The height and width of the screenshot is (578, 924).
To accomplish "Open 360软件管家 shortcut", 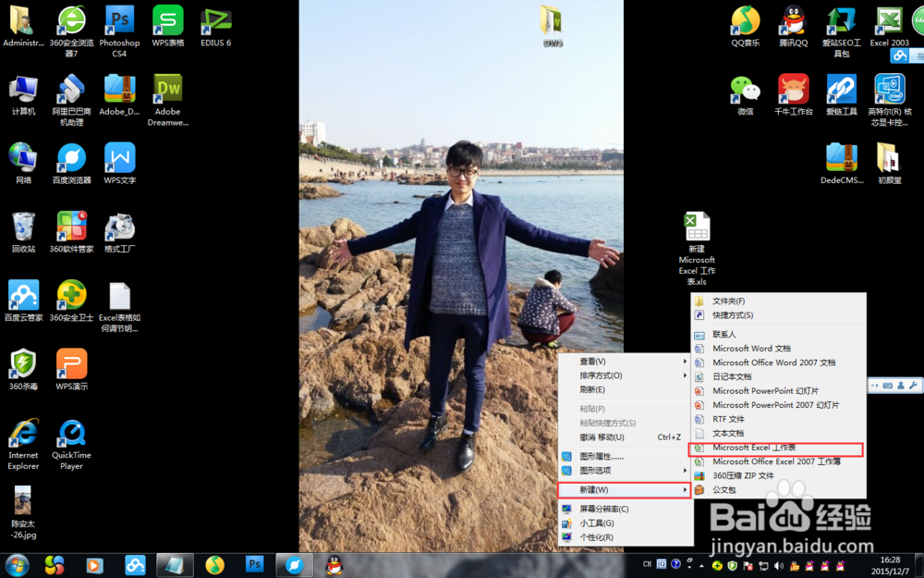I will tap(71, 232).
